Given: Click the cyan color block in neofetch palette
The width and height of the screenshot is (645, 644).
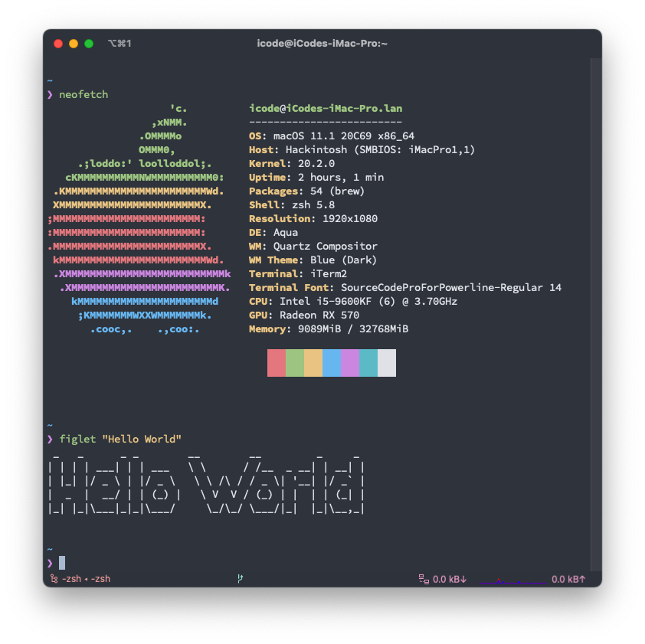Looking at the screenshot, I should pos(368,363).
